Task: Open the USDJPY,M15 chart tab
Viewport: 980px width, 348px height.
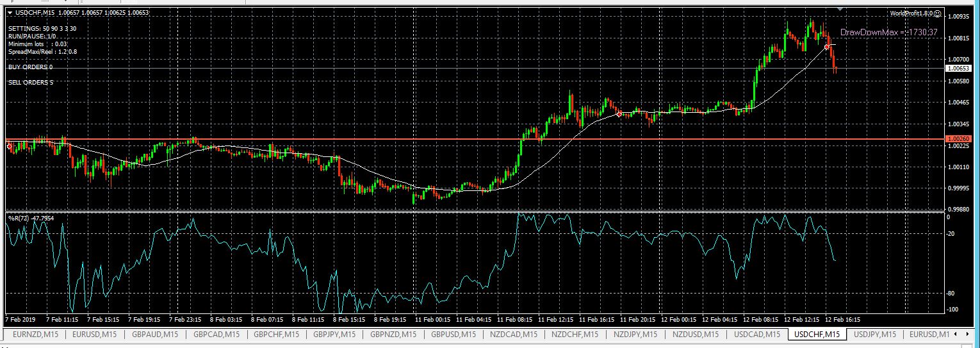Action: 874,334
